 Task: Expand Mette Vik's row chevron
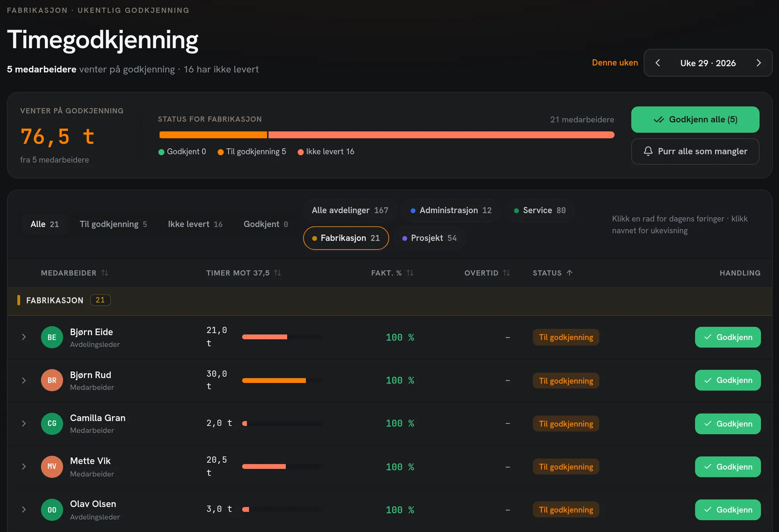pyautogui.click(x=24, y=467)
